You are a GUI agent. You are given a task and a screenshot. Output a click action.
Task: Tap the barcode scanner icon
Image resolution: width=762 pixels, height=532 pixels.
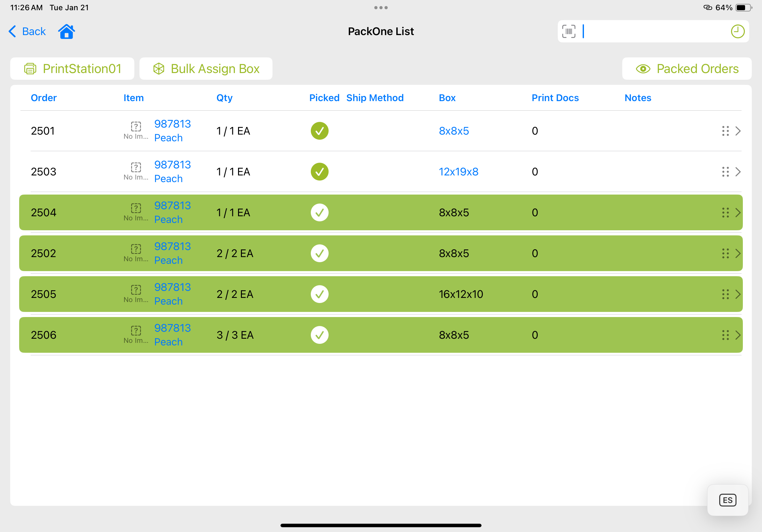569,32
